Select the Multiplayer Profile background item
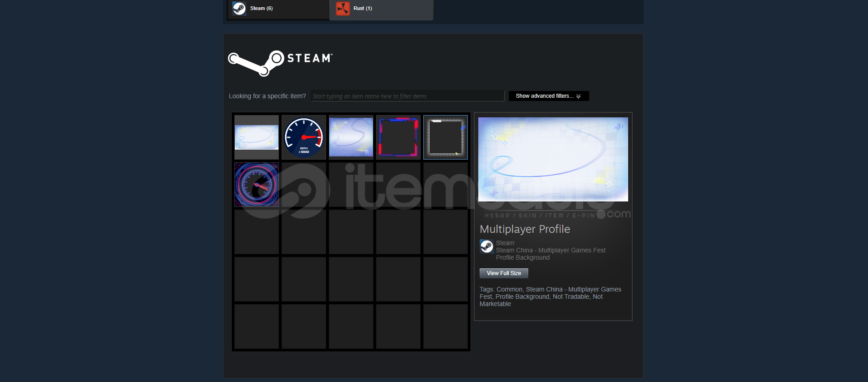Viewport: 868px width, 382px height. pos(257,137)
